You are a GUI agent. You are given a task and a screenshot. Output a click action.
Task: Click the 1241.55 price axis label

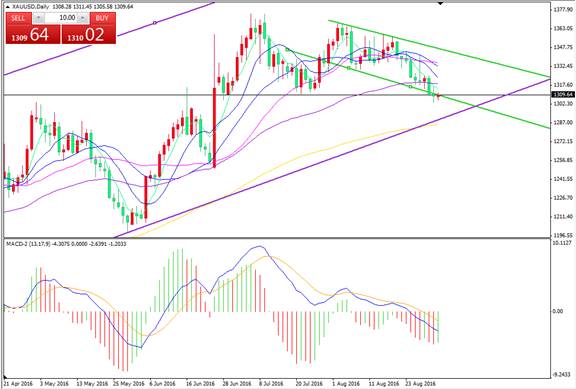563,179
